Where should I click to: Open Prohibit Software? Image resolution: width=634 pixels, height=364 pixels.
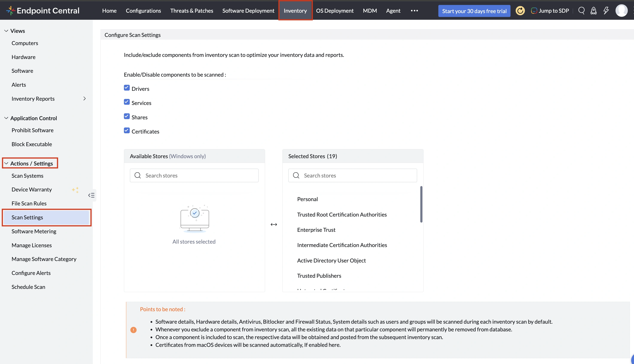32,130
